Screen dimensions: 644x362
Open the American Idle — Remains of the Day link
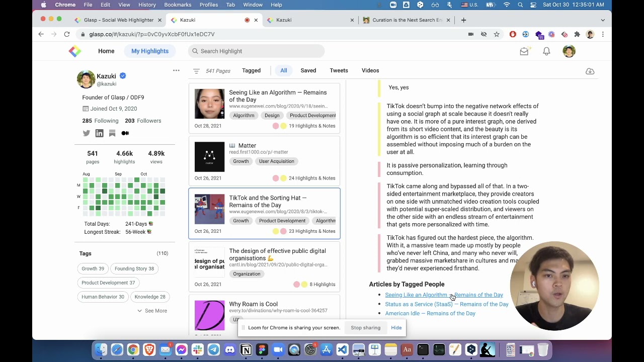pos(430,313)
